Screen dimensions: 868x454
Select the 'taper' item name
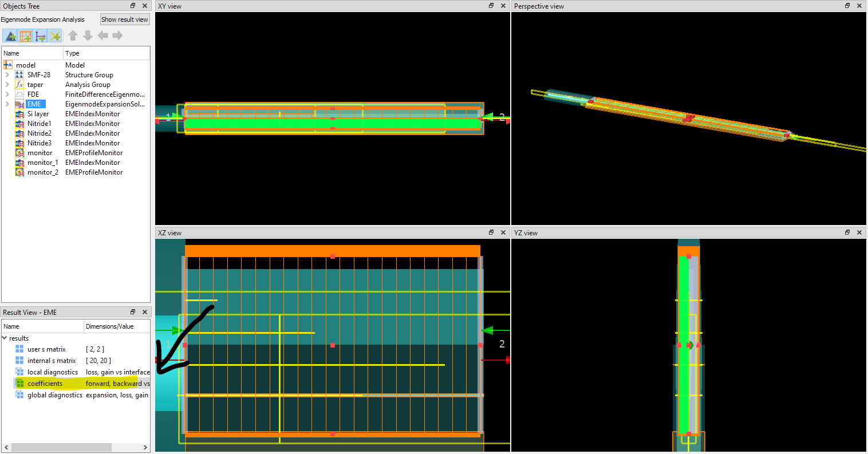(35, 85)
